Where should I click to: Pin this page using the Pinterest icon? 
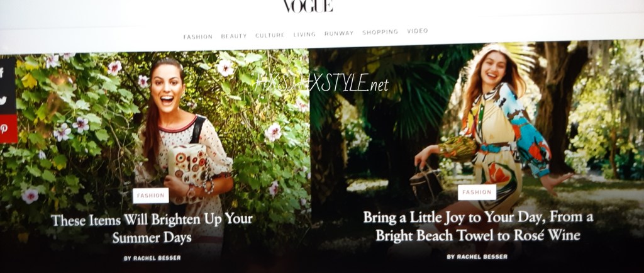coord(6,128)
